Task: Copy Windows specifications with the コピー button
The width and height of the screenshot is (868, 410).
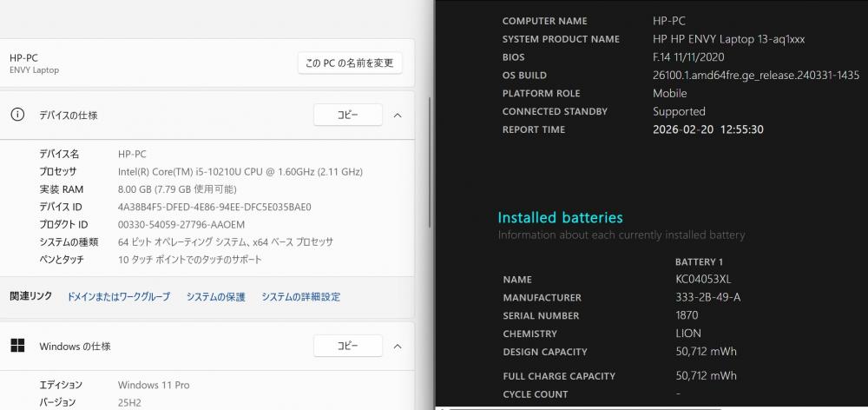Action: pos(348,346)
